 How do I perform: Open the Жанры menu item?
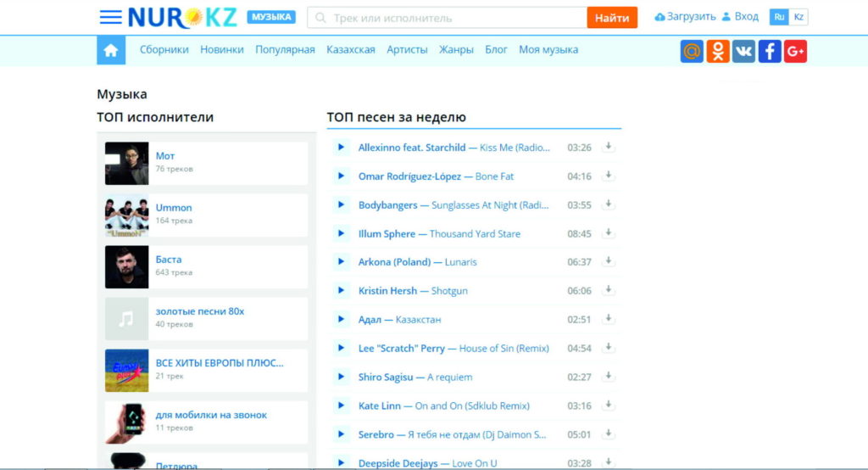click(456, 50)
